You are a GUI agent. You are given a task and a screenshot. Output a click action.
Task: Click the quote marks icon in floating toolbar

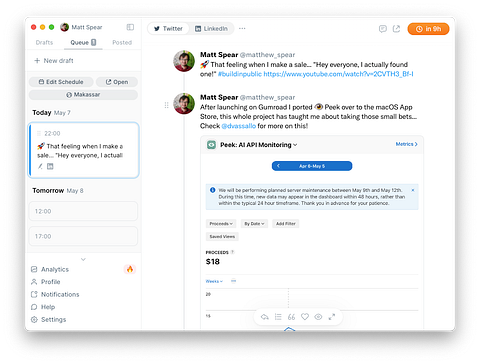point(291,317)
